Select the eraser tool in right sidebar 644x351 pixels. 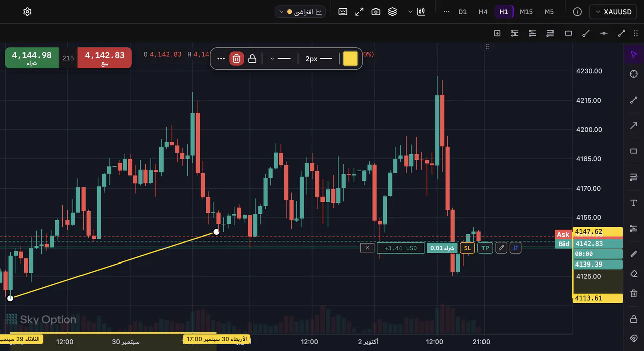(x=634, y=274)
